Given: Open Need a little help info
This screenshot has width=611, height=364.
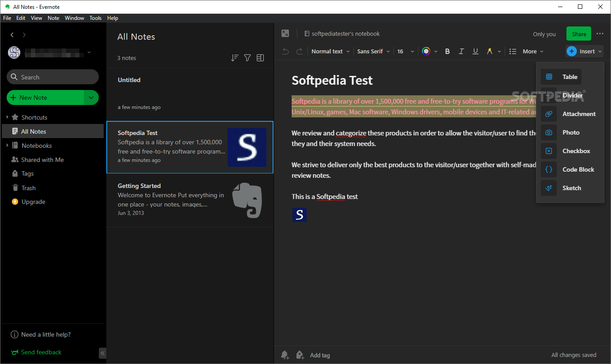Looking at the screenshot, I should pyautogui.click(x=41, y=334).
